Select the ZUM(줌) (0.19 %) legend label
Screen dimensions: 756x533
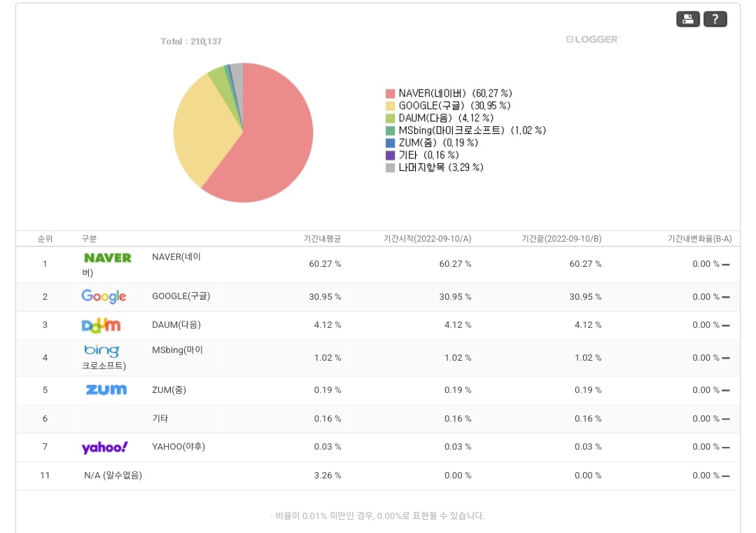pos(438,144)
